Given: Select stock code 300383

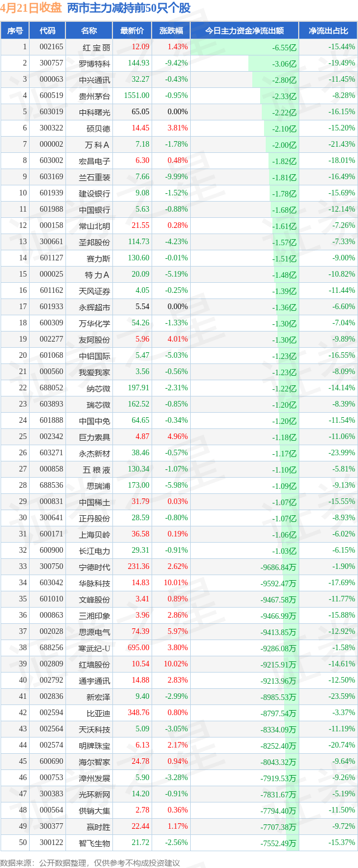Looking at the screenshot, I should pyautogui.click(x=51, y=794).
